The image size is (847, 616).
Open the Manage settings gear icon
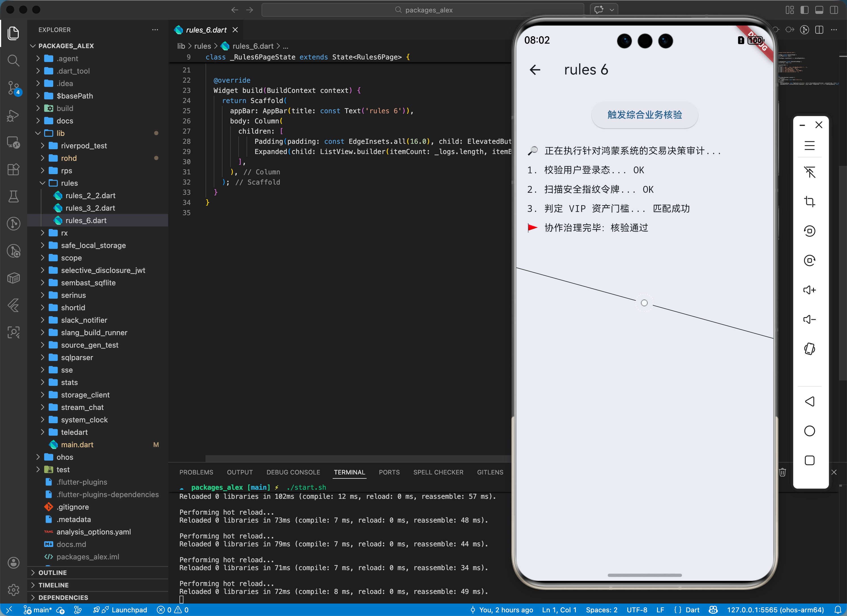[13, 589]
